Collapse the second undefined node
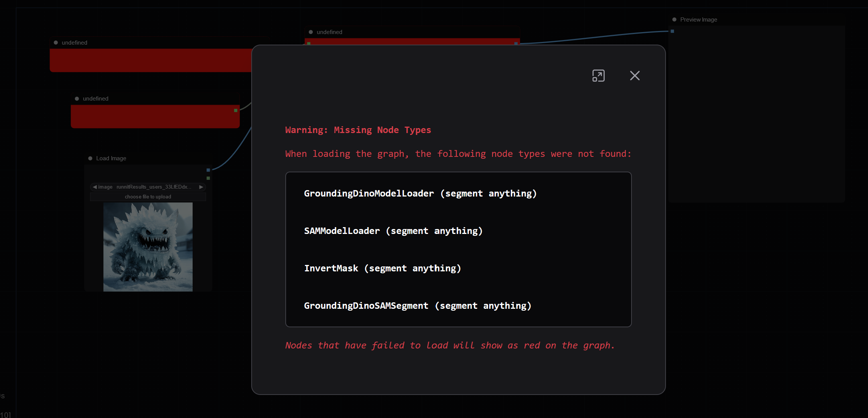The width and height of the screenshot is (868, 418). pyautogui.click(x=77, y=98)
